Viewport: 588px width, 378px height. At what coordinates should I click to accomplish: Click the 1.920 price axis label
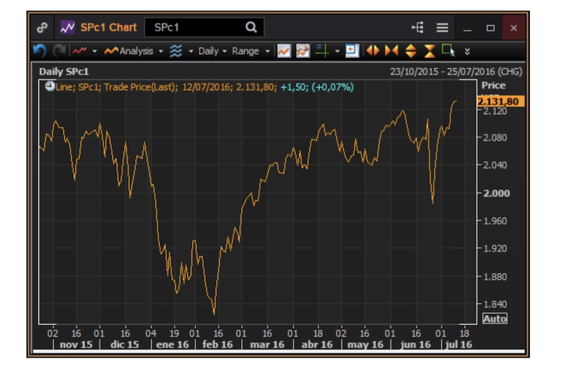pos(495,248)
